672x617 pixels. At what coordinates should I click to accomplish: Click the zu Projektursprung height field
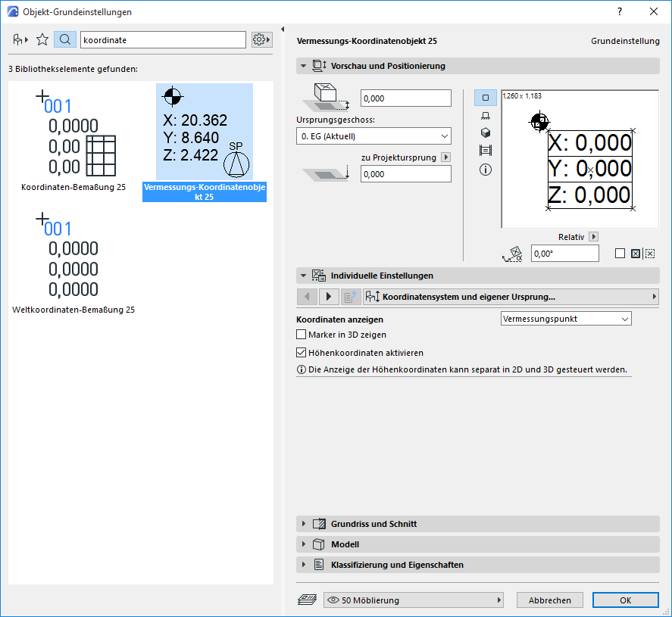coord(406,174)
